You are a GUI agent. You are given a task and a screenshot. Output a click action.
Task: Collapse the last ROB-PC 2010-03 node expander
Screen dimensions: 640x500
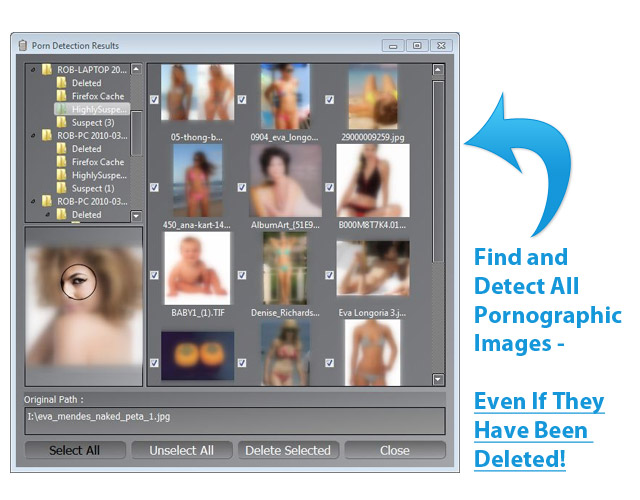pos(33,201)
